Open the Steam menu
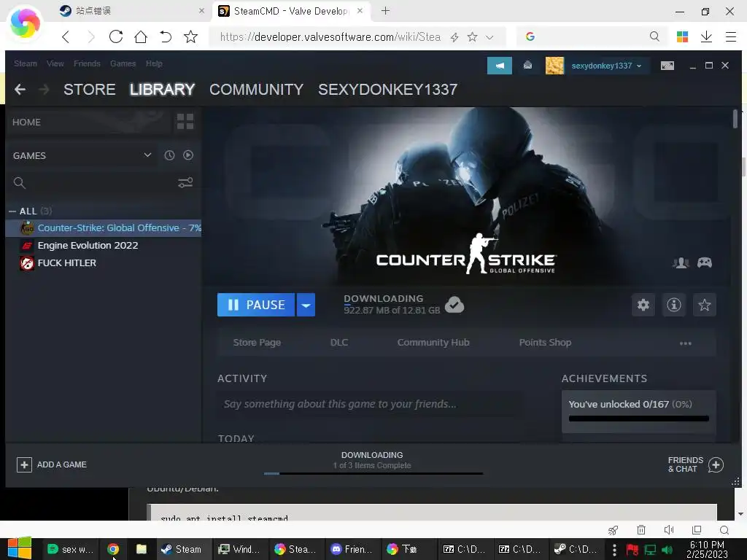The height and width of the screenshot is (560, 747). tap(26, 63)
